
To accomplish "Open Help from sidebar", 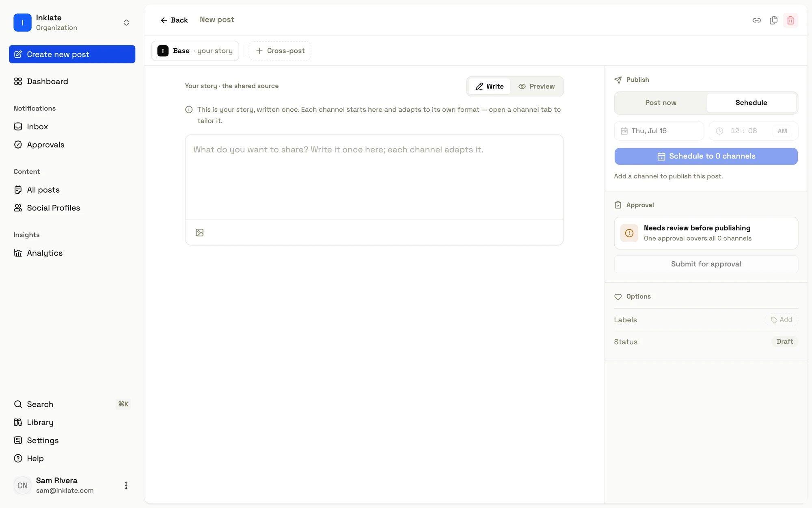I will (72, 458).
